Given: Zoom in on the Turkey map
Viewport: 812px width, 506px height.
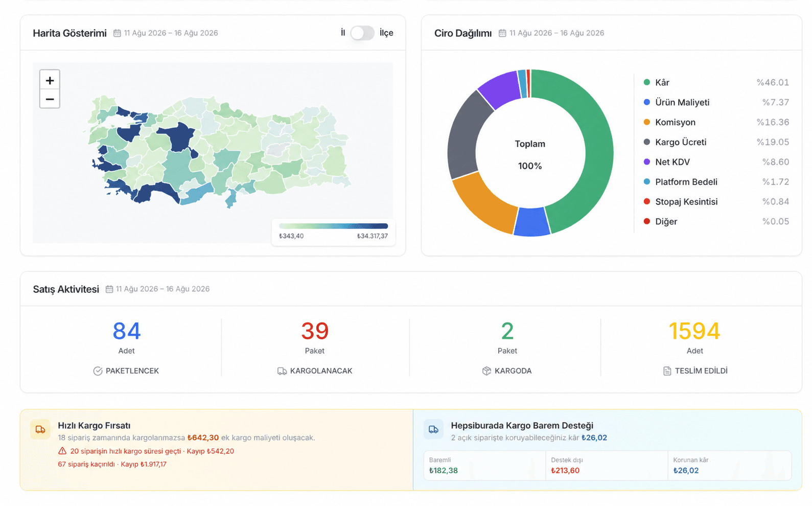Looking at the screenshot, I should [50, 80].
